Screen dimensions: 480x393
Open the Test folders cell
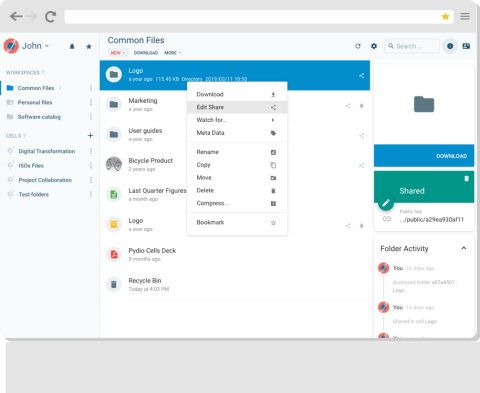(33, 194)
